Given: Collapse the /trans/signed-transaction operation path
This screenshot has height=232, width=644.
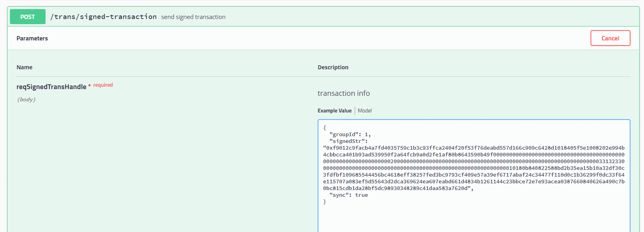Looking at the screenshot, I should pyautogui.click(x=103, y=17).
